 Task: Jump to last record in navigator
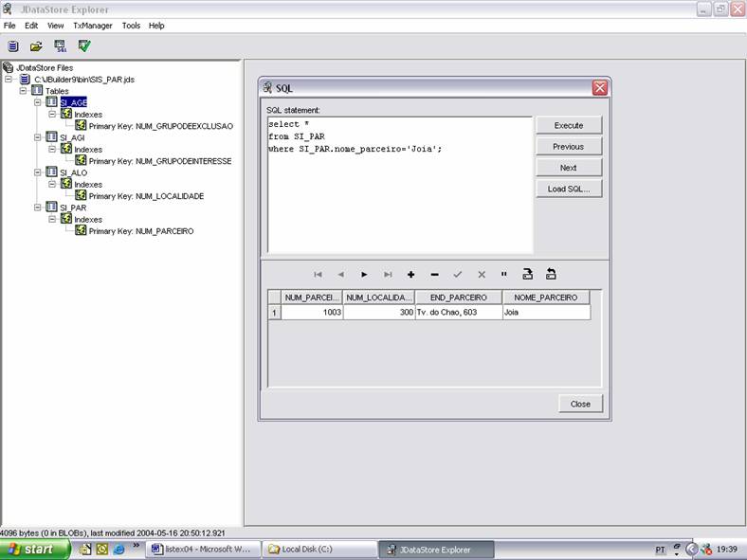[x=388, y=274]
